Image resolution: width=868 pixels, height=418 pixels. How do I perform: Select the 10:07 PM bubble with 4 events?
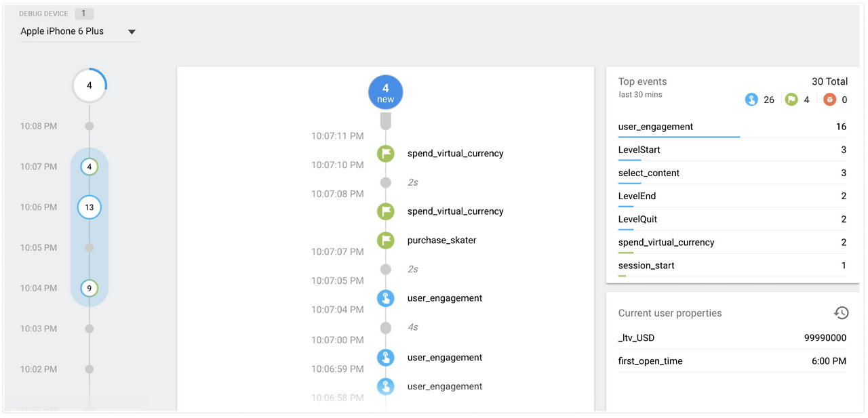[89, 167]
